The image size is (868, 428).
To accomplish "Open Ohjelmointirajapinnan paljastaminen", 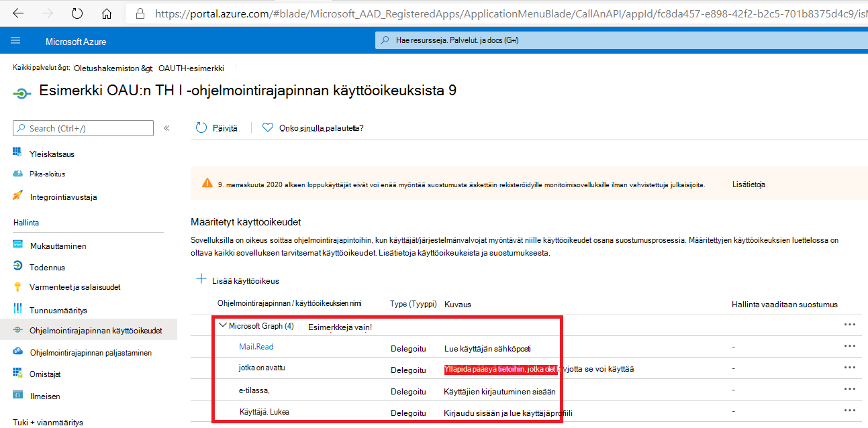I will click(x=91, y=352).
